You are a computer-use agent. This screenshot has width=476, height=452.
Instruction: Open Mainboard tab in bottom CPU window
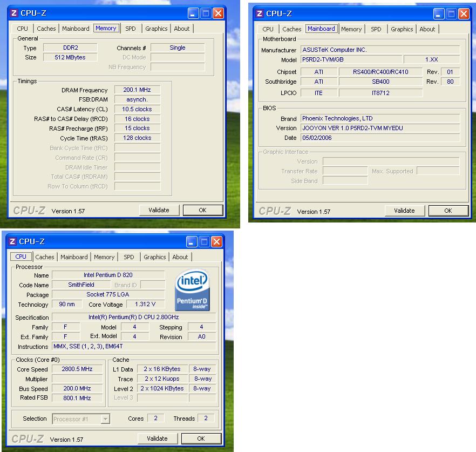coord(74,257)
